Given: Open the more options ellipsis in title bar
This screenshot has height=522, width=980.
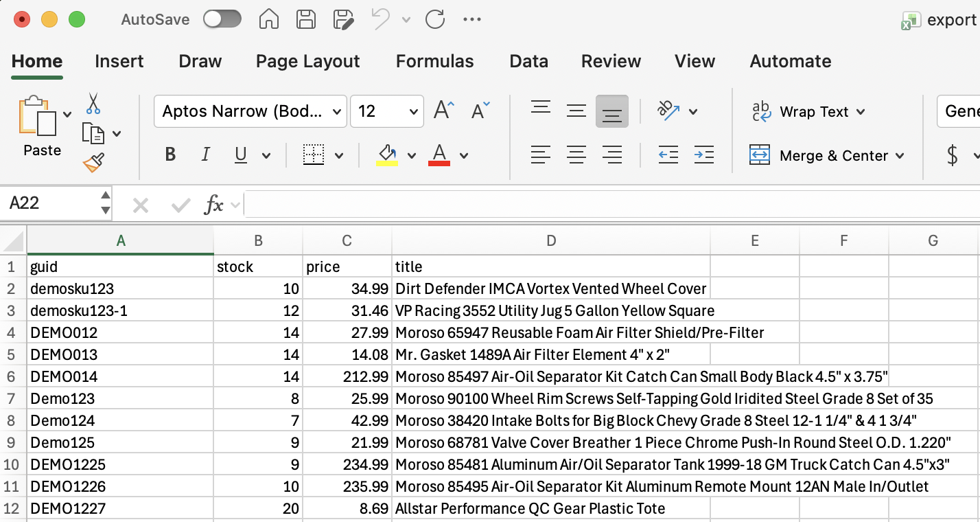Looking at the screenshot, I should coord(472,19).
